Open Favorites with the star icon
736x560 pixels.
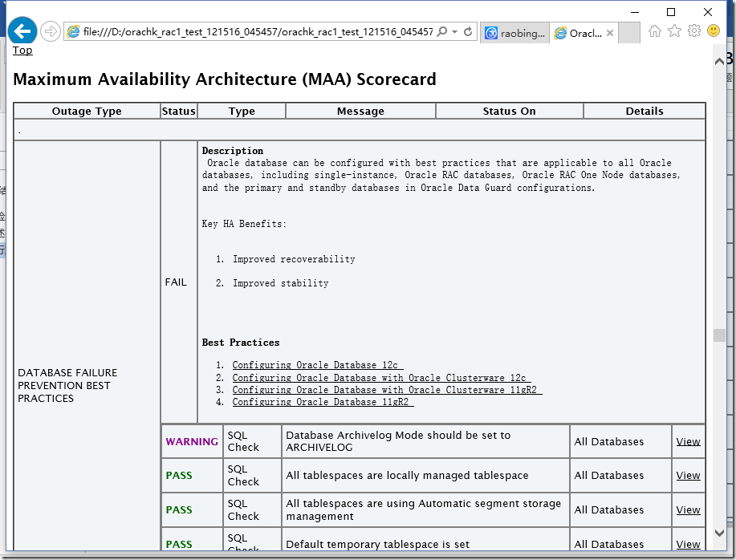tap(673, 30)
